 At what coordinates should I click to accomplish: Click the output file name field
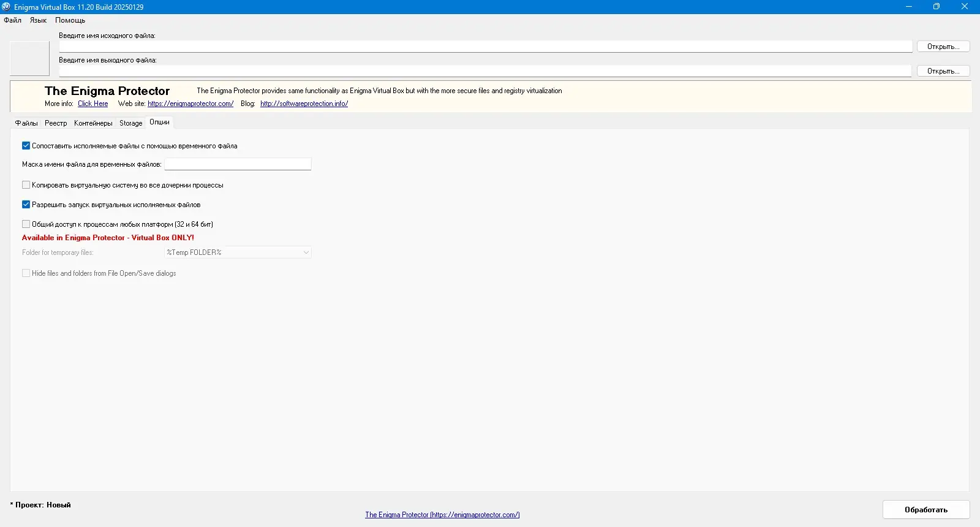point(485,71)
